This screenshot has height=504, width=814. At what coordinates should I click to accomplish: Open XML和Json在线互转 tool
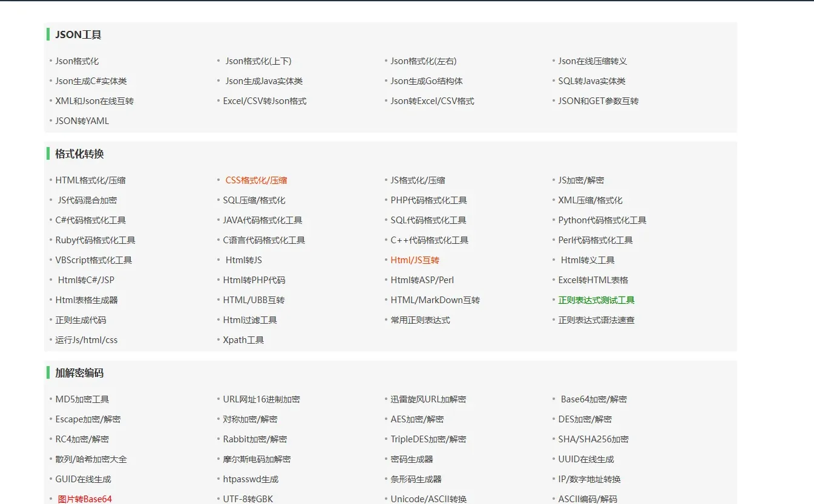pyautogui.click(x=93, y=100)
